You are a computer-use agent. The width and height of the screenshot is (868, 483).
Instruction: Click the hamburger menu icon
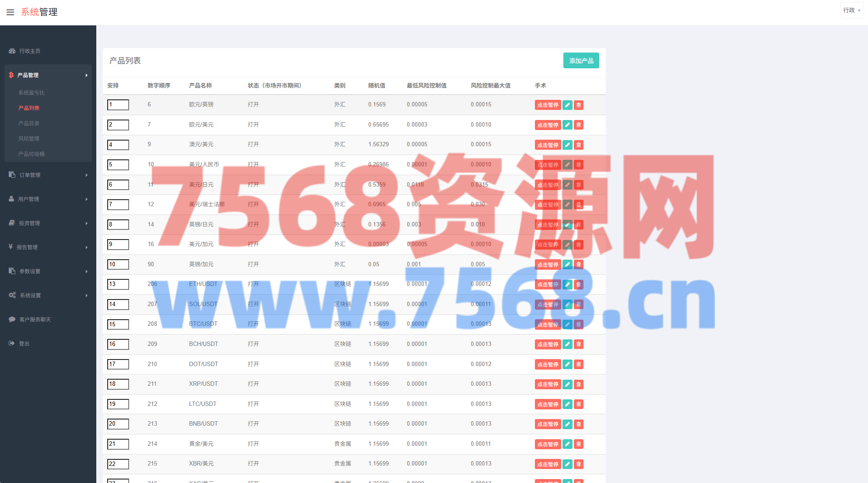[x=11, y=12]
